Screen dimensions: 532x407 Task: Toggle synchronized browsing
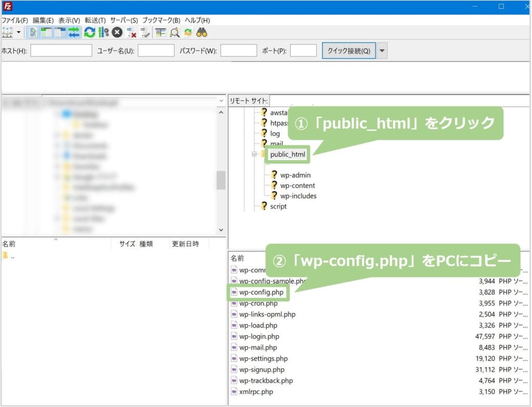coord(188,32)
